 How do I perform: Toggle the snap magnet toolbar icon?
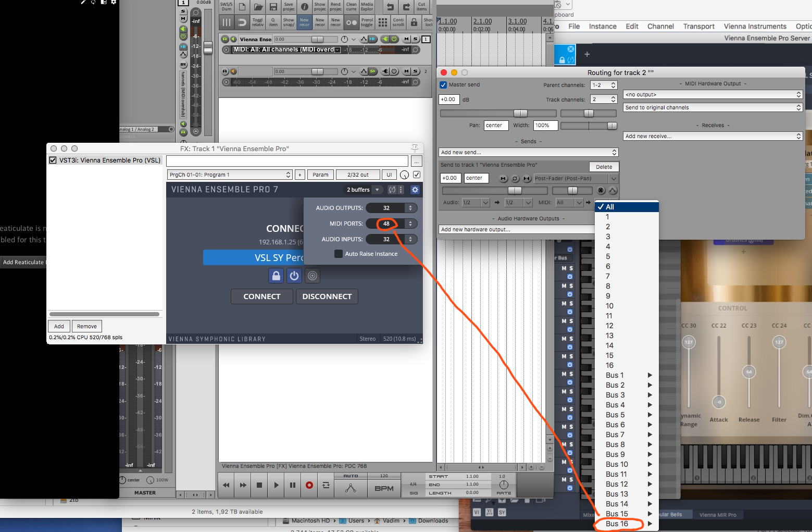click(x=242, y=22)
